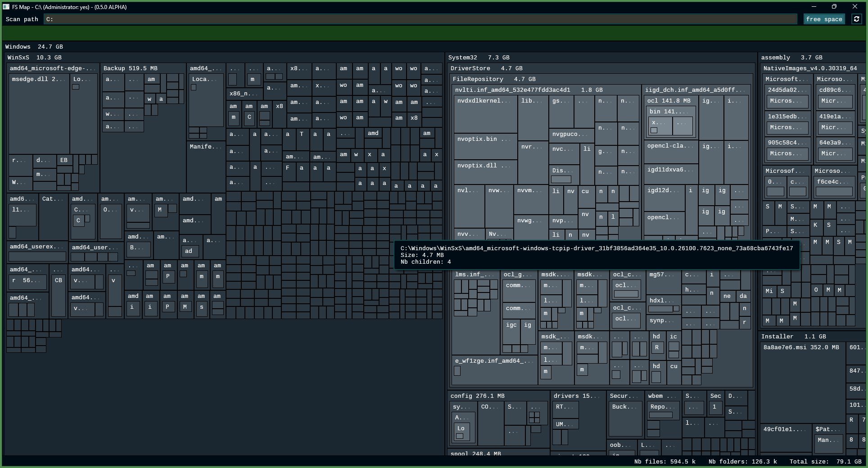Select the System32 7.3 GB folder header
Viewport: 868px width, 468px height.
(479, 58)
